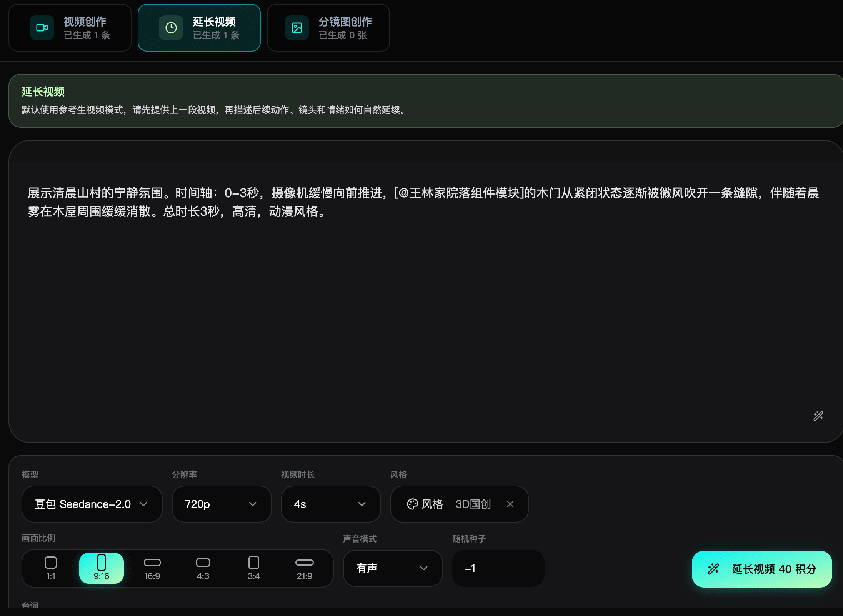843x616 pixels.
Task: Remove the 3D国创 style with the X icon
Action: click(510, 504)
